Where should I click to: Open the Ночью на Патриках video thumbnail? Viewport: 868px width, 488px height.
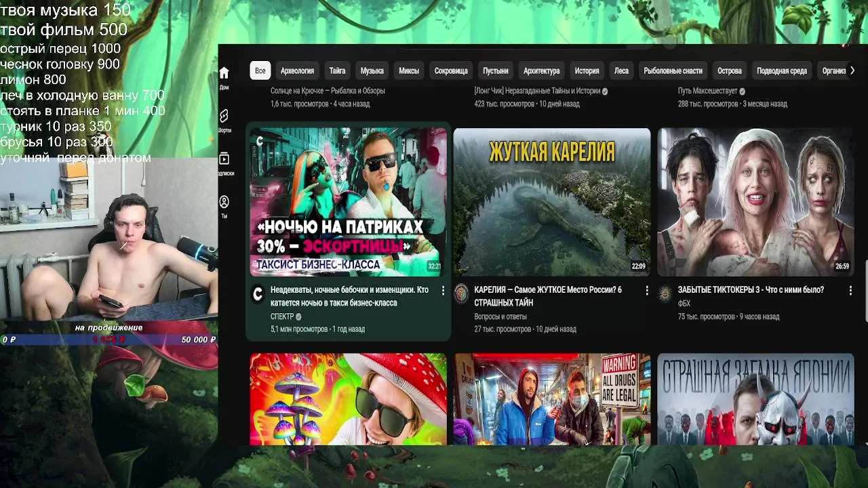tap(348, 202)
